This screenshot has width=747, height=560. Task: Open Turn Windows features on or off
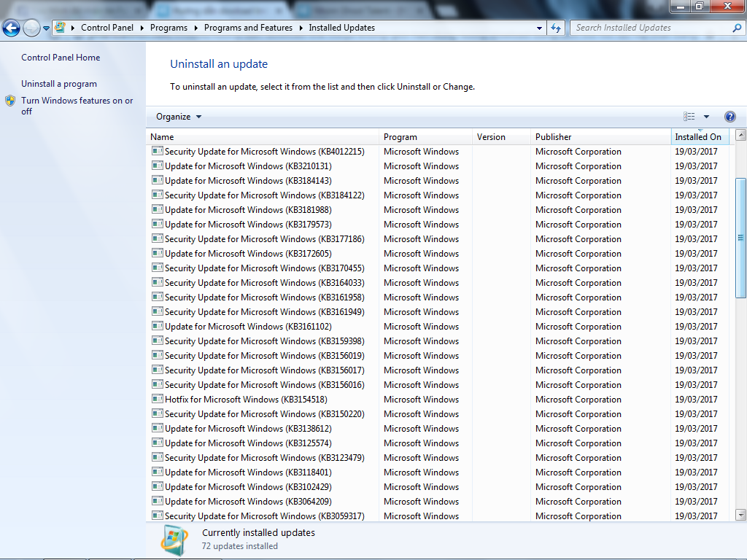click(x=77, y=106)
